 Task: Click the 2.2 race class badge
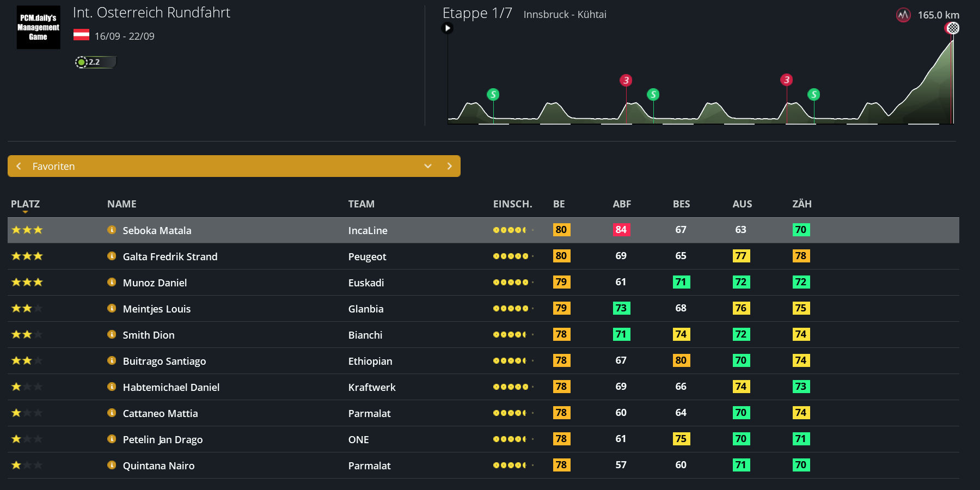coord(95,62)
